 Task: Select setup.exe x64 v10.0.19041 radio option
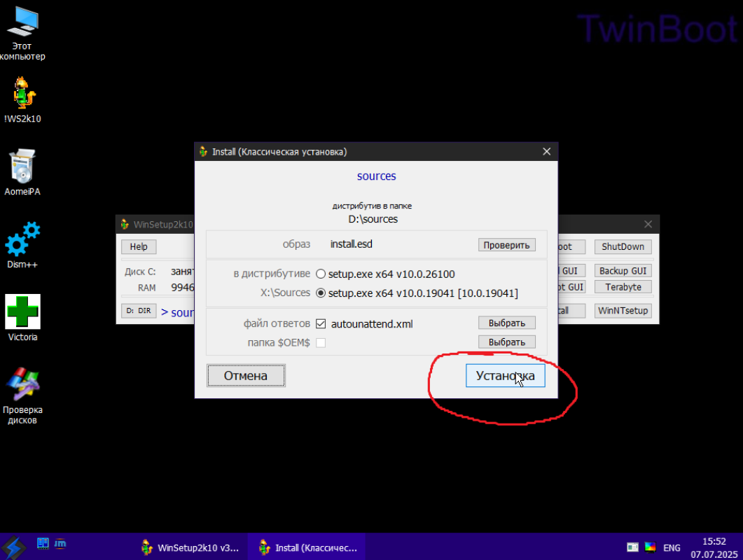321,293
